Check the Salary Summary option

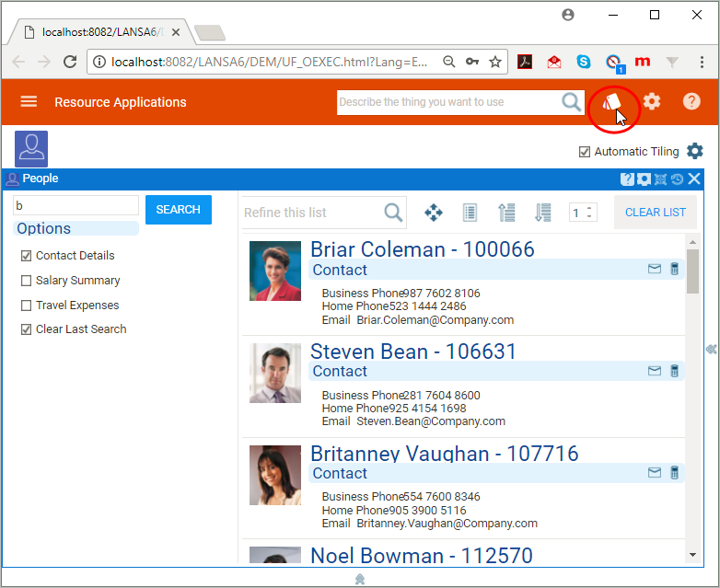coord(26,281)
